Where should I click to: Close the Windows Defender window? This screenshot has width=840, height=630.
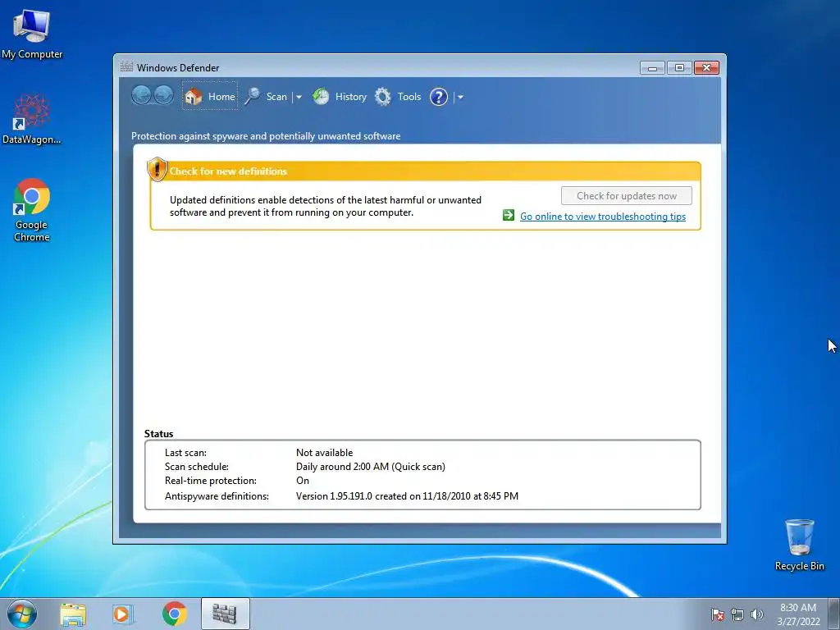pos(706,68)
